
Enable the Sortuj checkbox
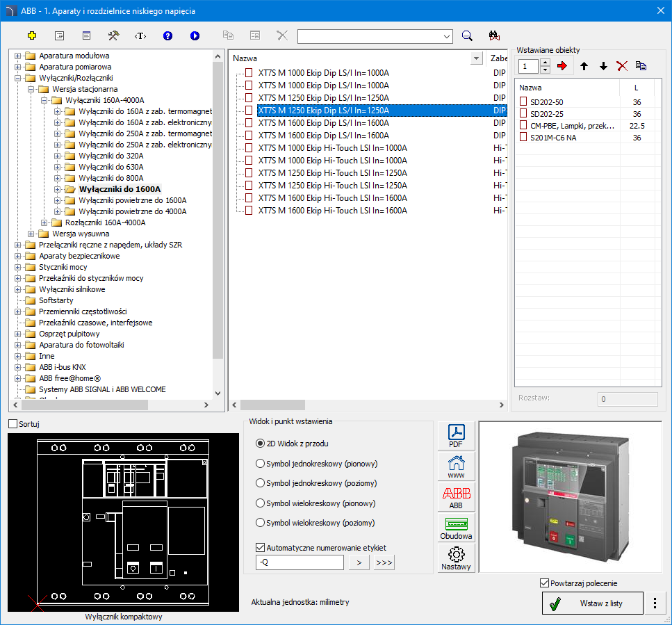pyautogui.click(x=13, y=423)
